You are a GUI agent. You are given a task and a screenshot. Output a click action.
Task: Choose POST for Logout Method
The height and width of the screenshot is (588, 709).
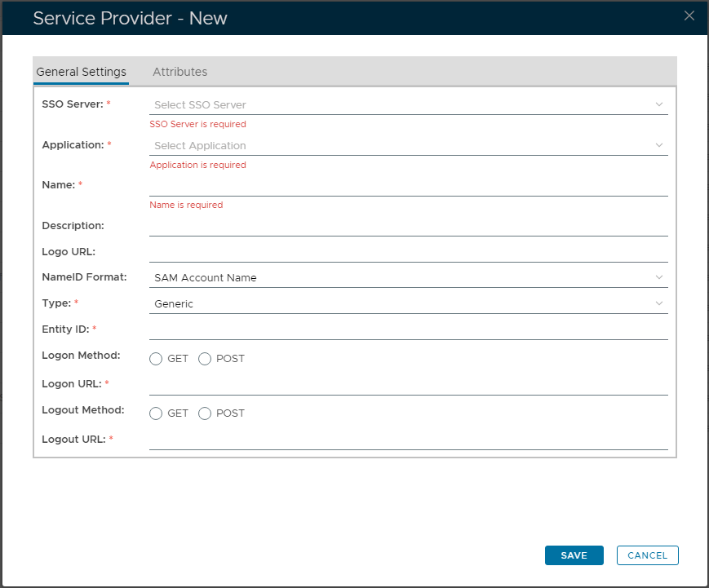pyautogui.click(x=205, y=413)
